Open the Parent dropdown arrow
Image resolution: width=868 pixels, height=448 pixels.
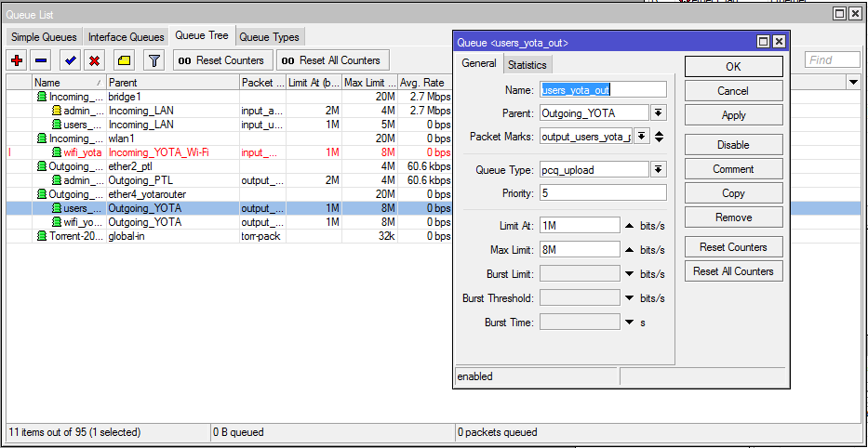tap(658, 112)
